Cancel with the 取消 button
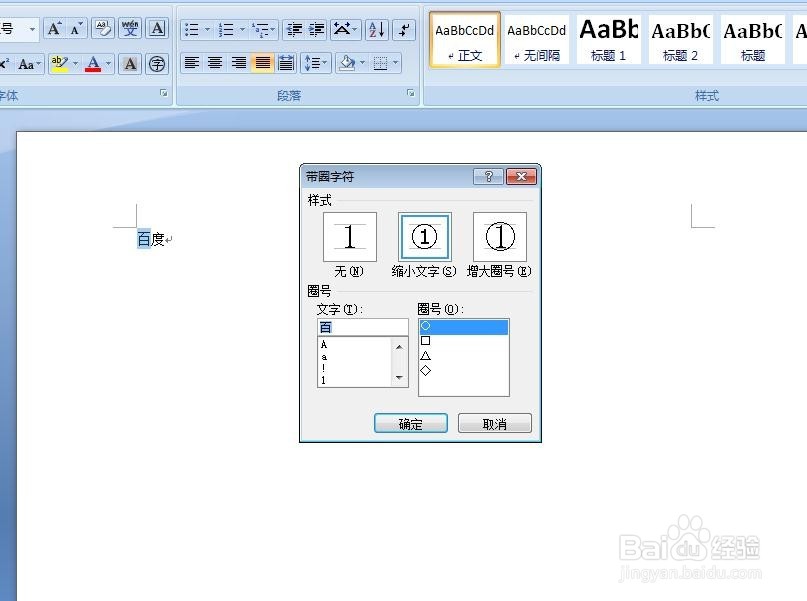The height and width of the screenshot is (601, 807). click(x=495, y=423)
